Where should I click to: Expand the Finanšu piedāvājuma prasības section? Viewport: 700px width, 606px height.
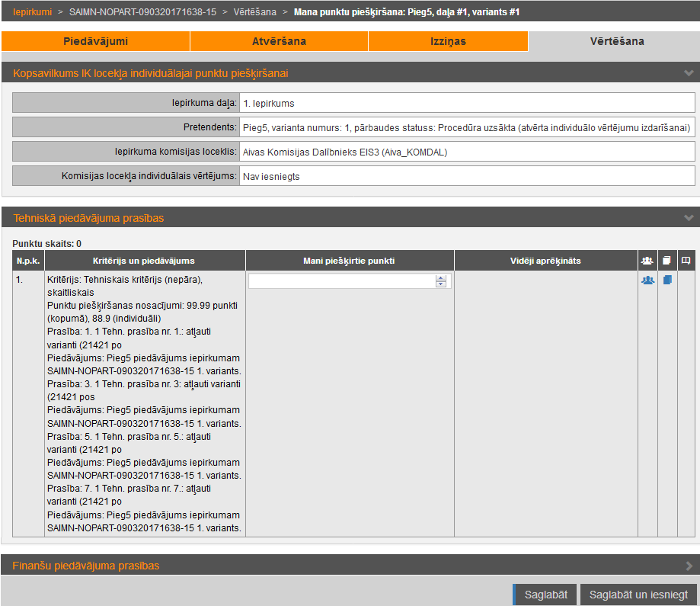[689, 566]
